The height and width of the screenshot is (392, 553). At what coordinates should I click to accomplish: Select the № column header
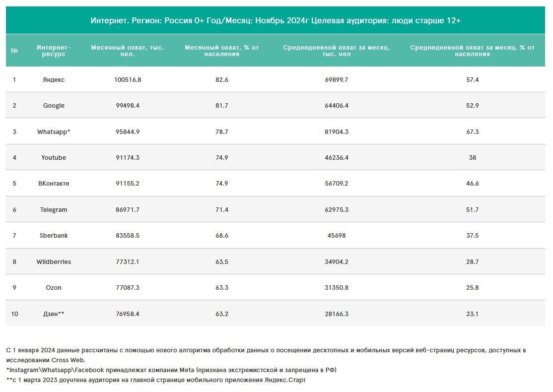[14, 51]
